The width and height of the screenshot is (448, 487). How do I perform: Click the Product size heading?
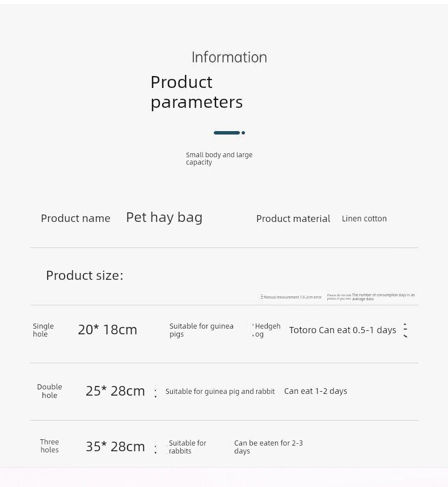click(x=84, y=275)
